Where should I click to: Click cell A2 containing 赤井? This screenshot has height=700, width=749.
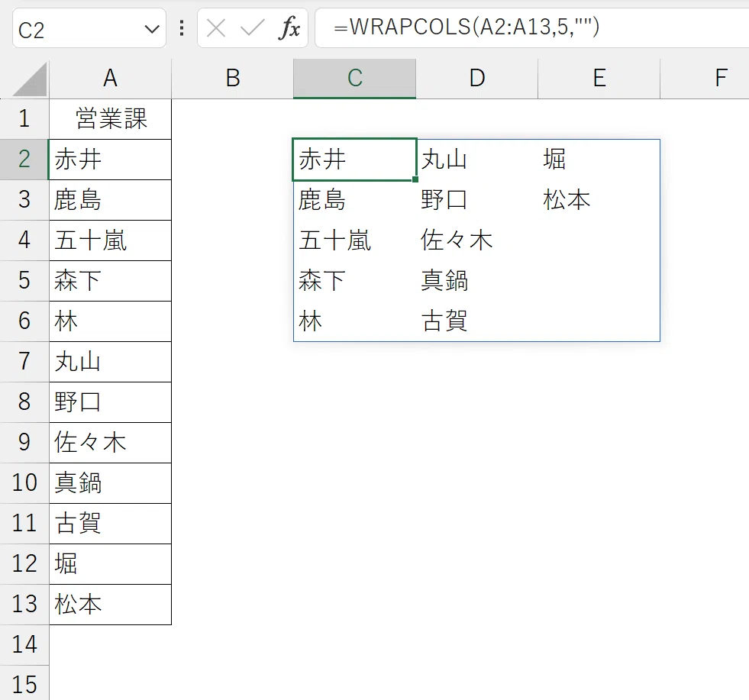111,160
